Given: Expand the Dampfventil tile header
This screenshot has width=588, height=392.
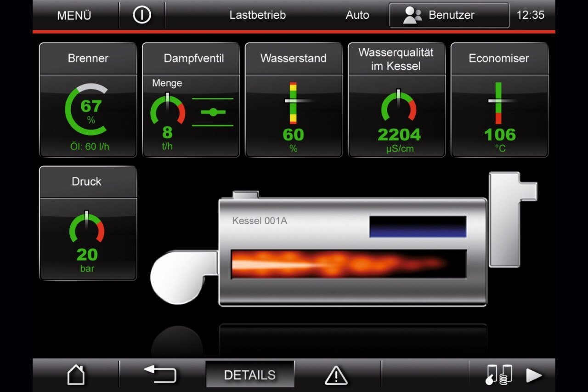Looking at the screenshot, I should [x=193, y=58].
